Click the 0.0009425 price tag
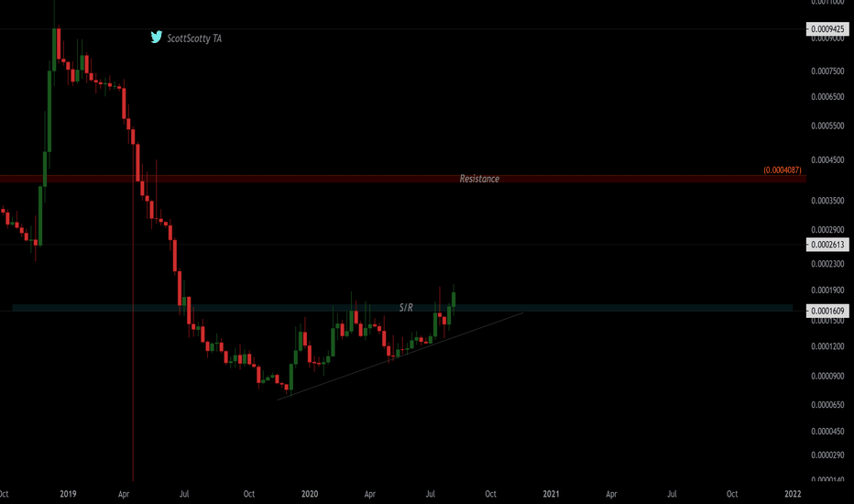 point(827,29)
